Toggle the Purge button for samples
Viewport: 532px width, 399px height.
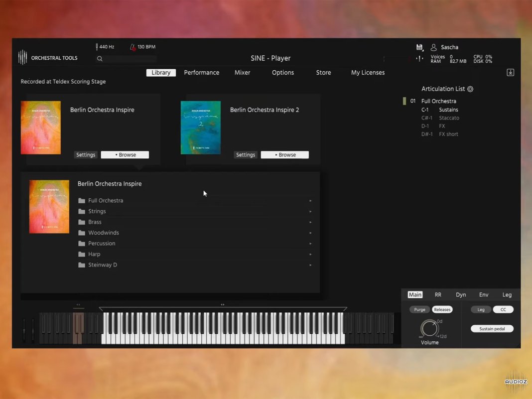pos(419,309)
